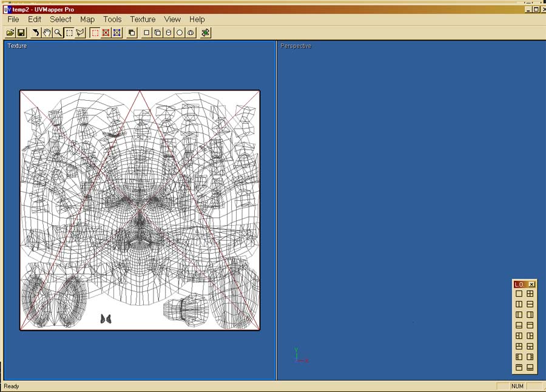Choose the single pane layout icon
The width and height of the screenshot is (546, 392).
click(x=519, y=294)
